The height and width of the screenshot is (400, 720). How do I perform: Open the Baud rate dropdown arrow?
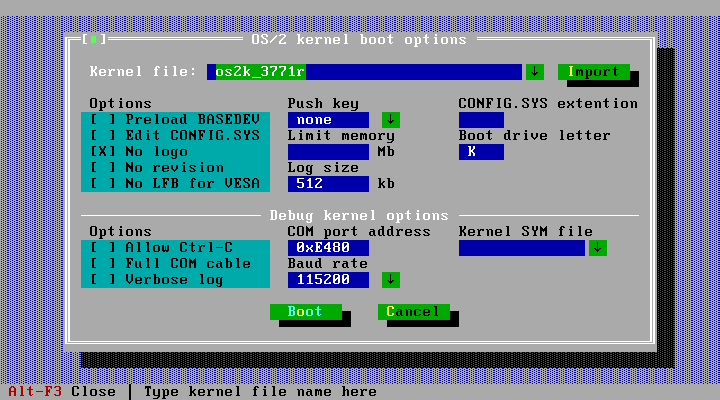(391, 280)
